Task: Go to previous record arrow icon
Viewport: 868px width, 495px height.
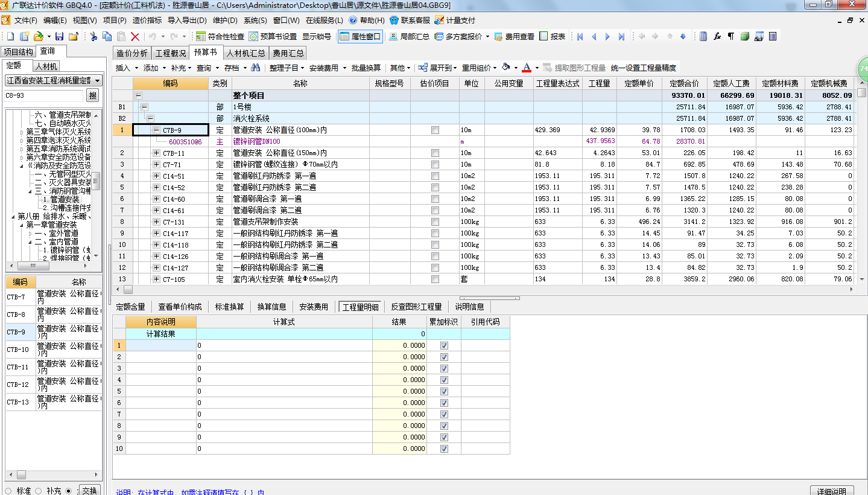Action: pyautogui.click(x=594, y=37)
